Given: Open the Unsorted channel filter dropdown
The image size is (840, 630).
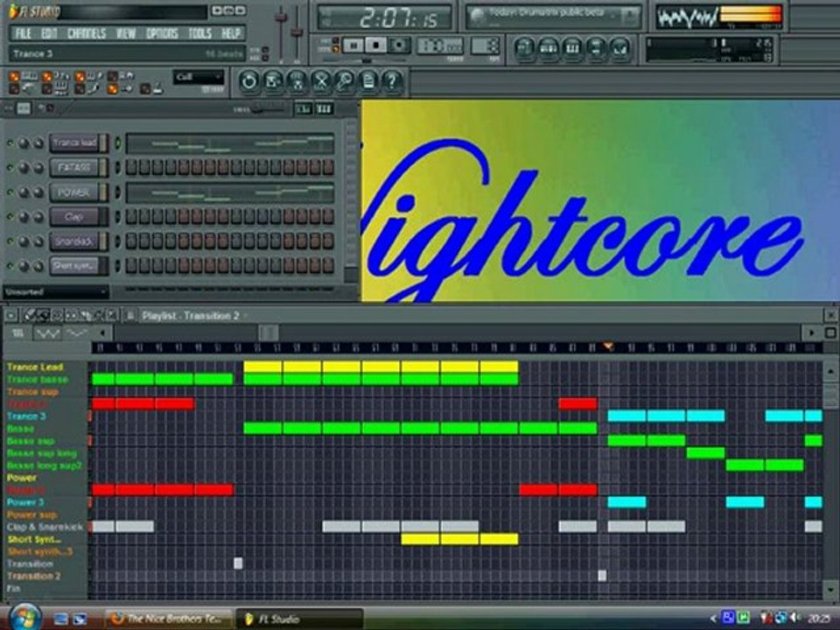Looking at the screenshot, I should click(56, 292).
